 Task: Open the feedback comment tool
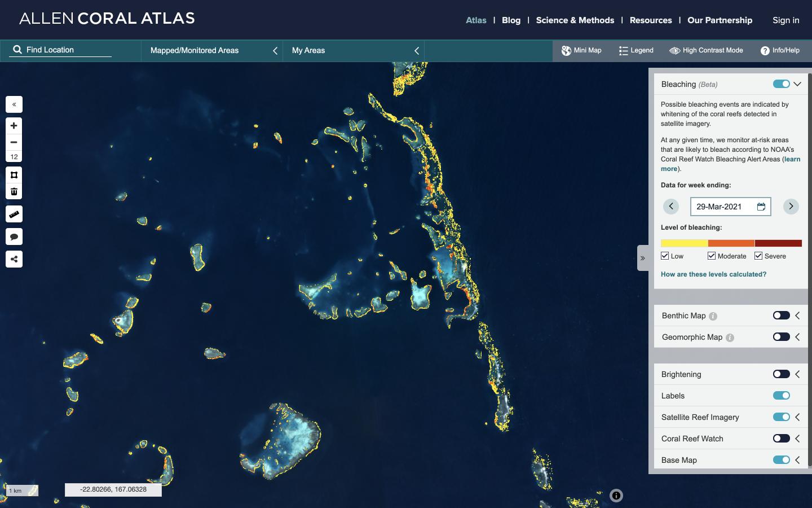[14, 237]
